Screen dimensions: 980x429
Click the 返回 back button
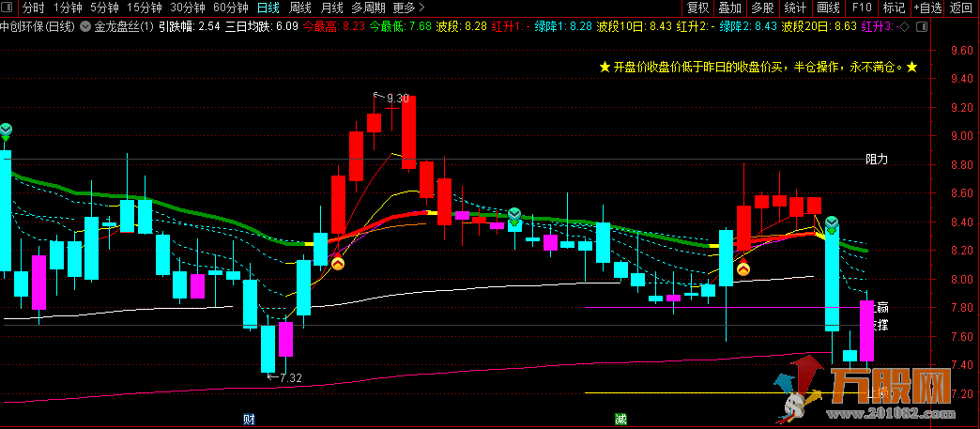click(x=961, y=8)
